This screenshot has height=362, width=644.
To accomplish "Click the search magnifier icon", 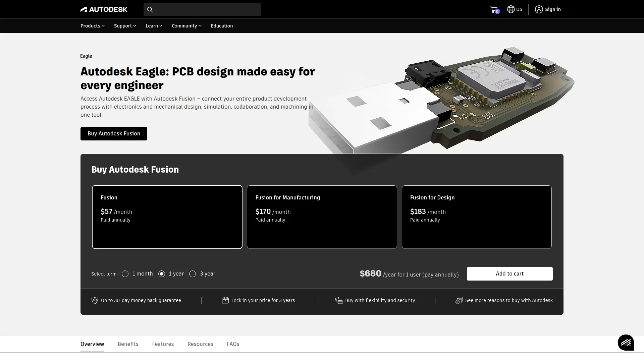I will [x=150, y=9].
